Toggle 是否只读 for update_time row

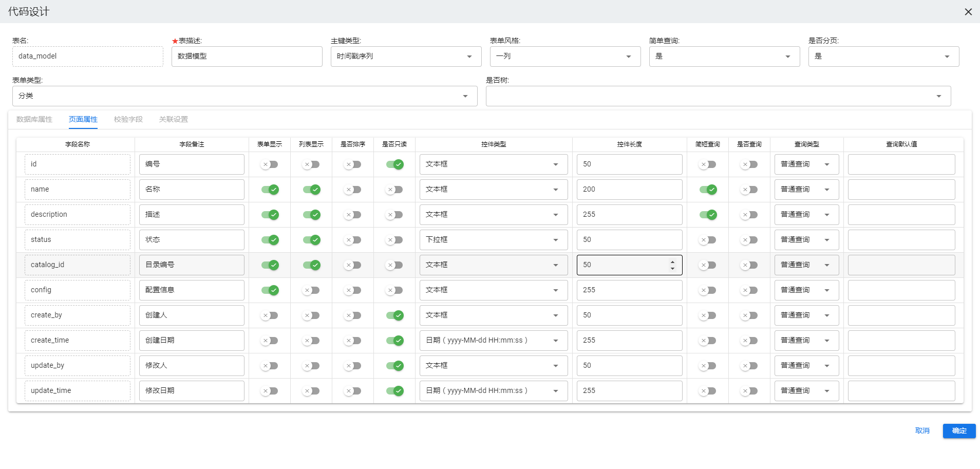point(394,391)
